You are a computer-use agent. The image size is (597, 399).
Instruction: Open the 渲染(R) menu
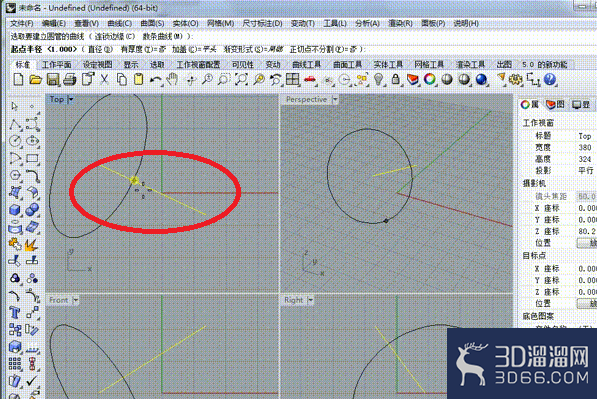coord(400,24)
